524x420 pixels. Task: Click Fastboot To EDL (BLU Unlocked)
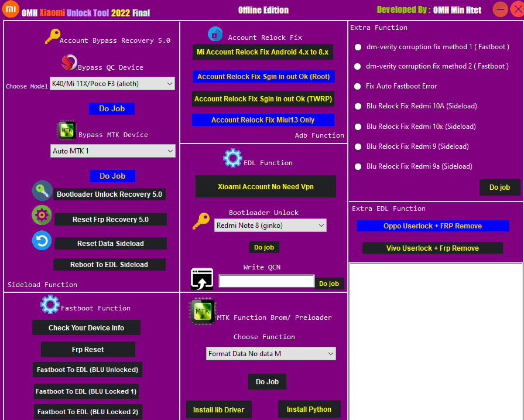coord(88,370)
